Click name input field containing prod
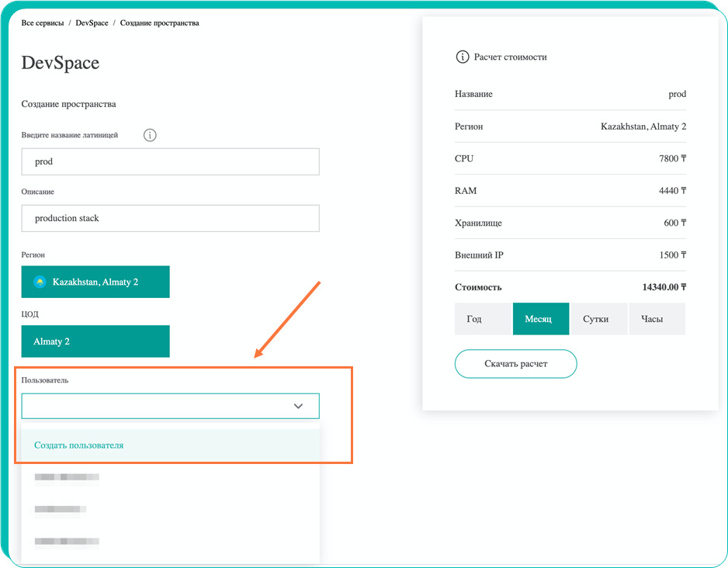 170,161
